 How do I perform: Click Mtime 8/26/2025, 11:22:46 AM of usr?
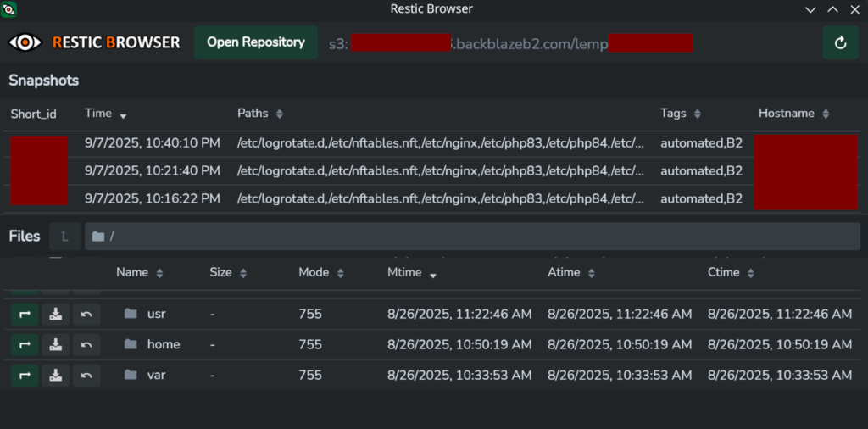click(459, 315)
